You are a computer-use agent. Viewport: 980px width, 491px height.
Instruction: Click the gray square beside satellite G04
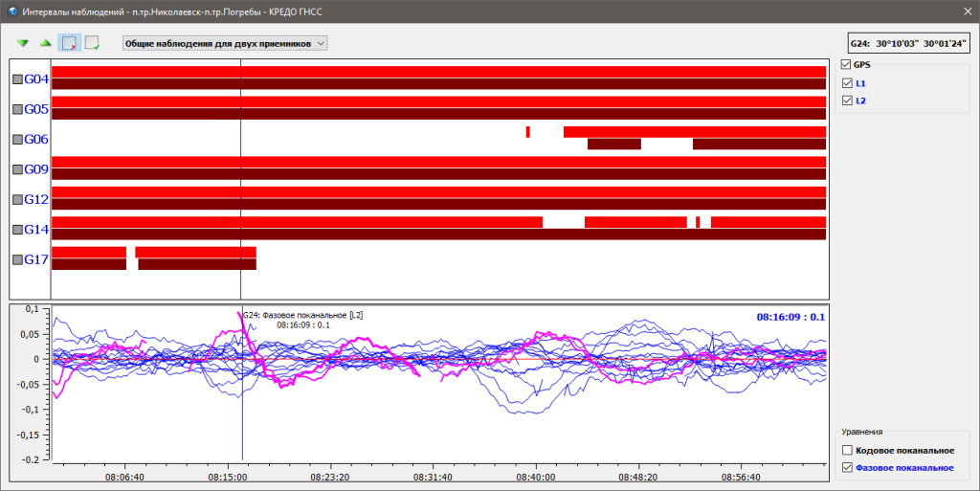17,79
